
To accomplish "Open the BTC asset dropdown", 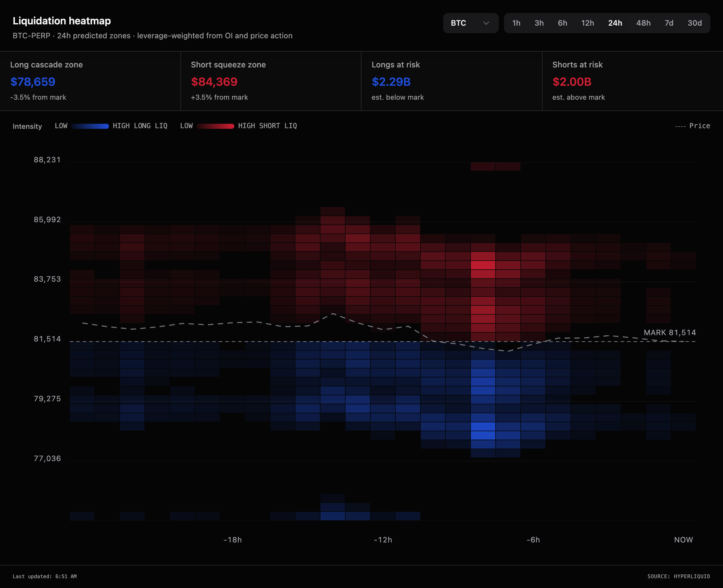I will 471,23.
